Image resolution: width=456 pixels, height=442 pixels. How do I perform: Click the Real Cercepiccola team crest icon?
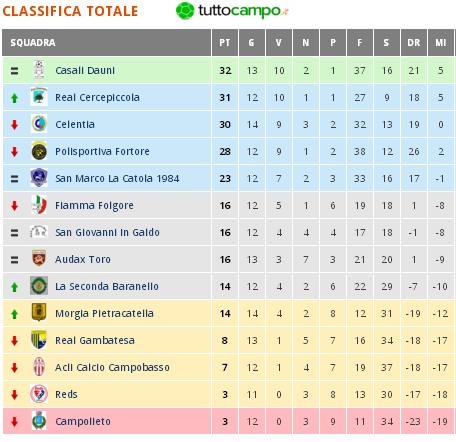pos(39,97)
